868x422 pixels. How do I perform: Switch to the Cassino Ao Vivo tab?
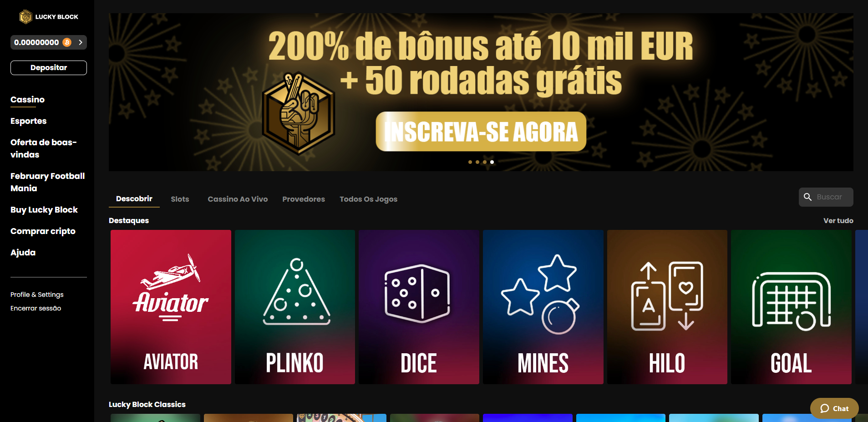[238, 199]
